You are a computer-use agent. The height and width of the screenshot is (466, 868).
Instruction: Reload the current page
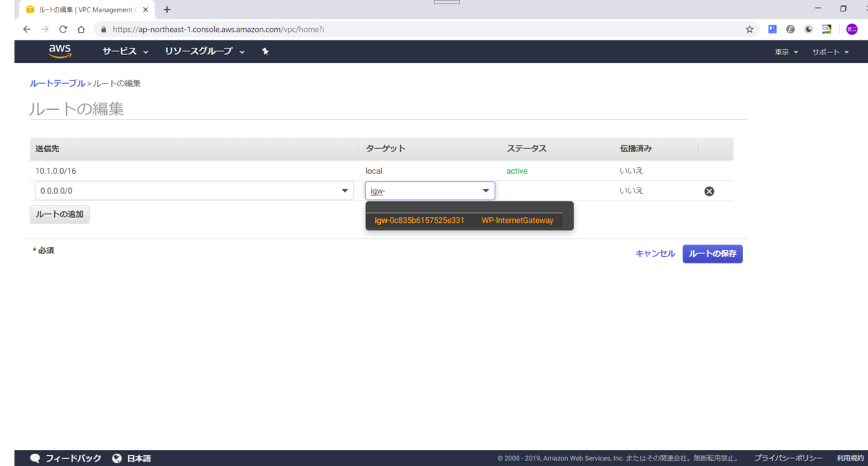click(x=63, y=30)
